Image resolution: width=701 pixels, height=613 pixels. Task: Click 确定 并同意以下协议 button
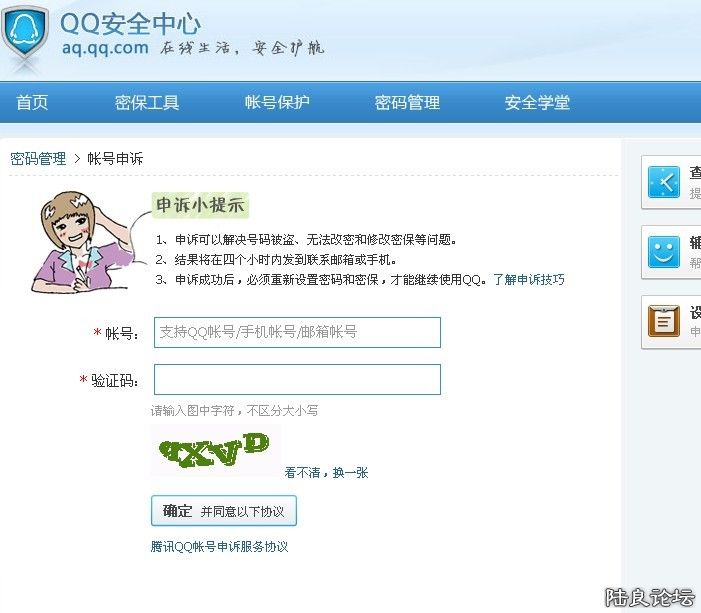pos(224,511)
